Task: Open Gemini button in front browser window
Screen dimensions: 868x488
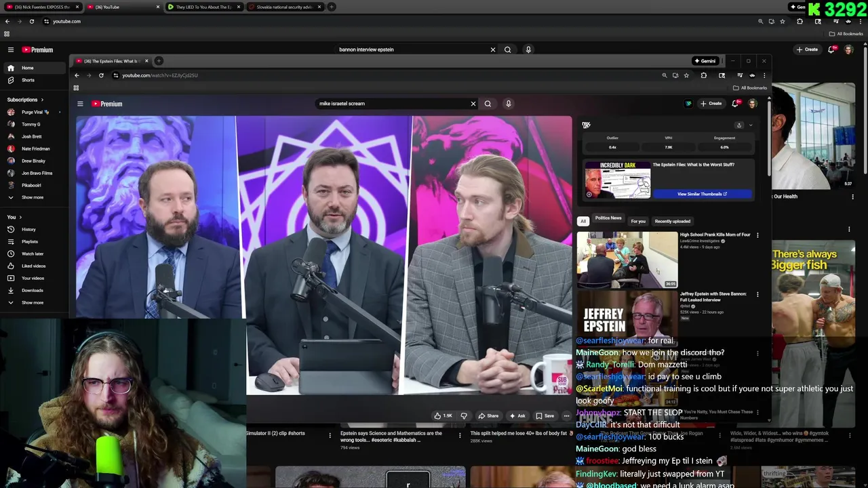Action: click(705, 61)
